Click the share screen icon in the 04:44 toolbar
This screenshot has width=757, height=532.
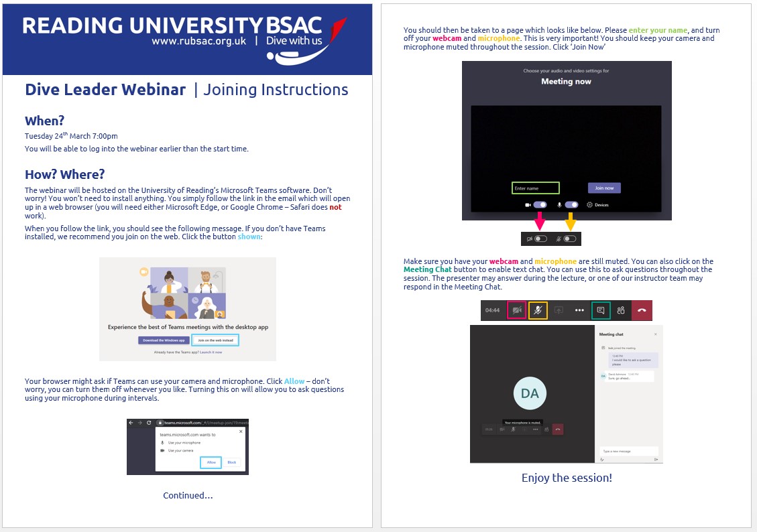point(559,311)
